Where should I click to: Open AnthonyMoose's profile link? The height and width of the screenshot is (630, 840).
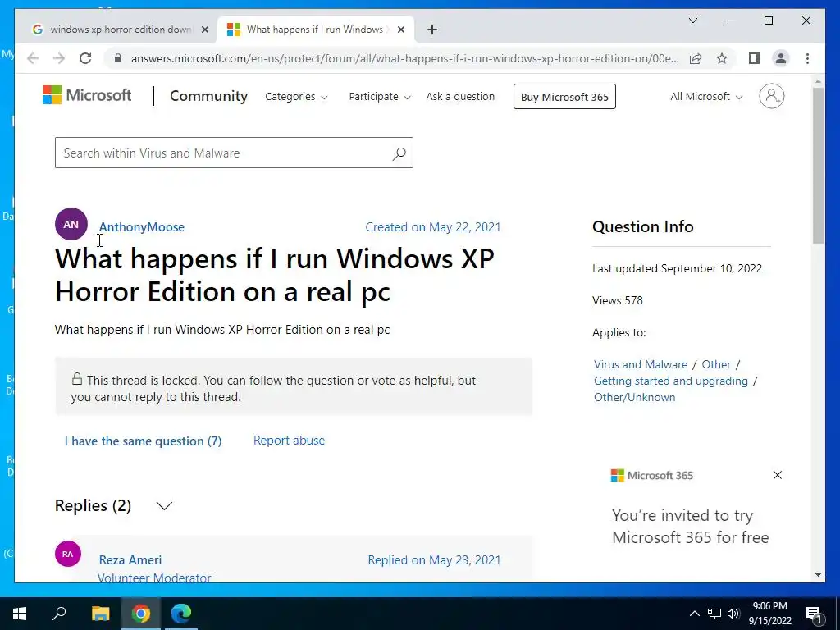coord(141,226)
